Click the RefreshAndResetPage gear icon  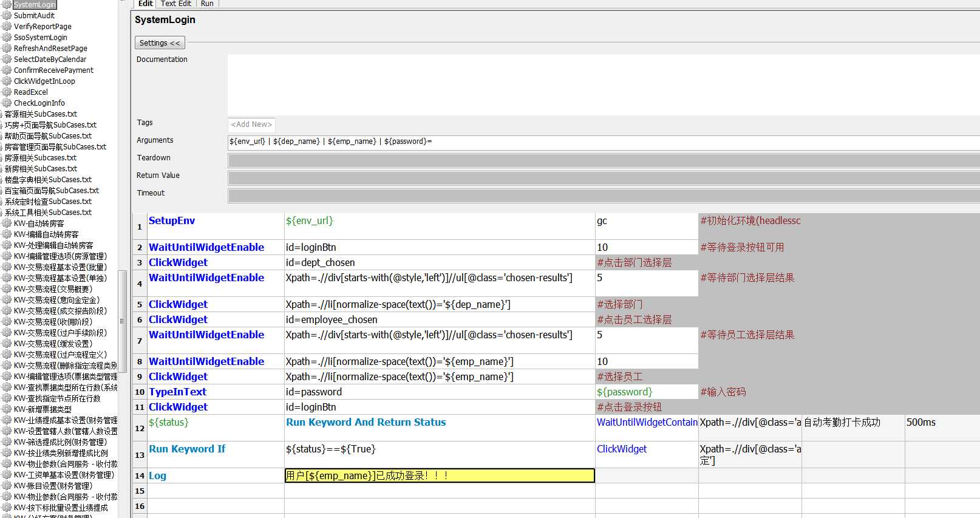(7, 49)
